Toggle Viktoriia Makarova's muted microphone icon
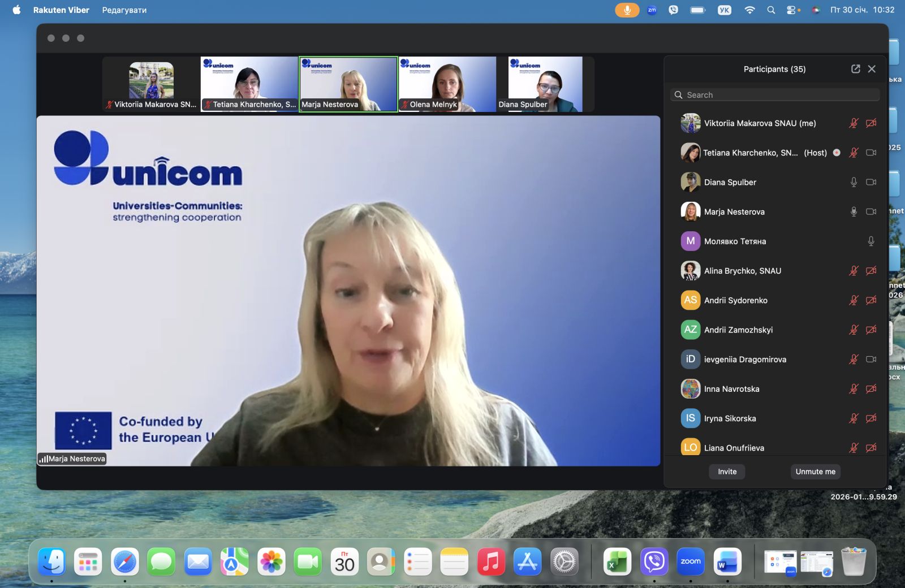This screenshot has height=588, width=905. [854, 123]
